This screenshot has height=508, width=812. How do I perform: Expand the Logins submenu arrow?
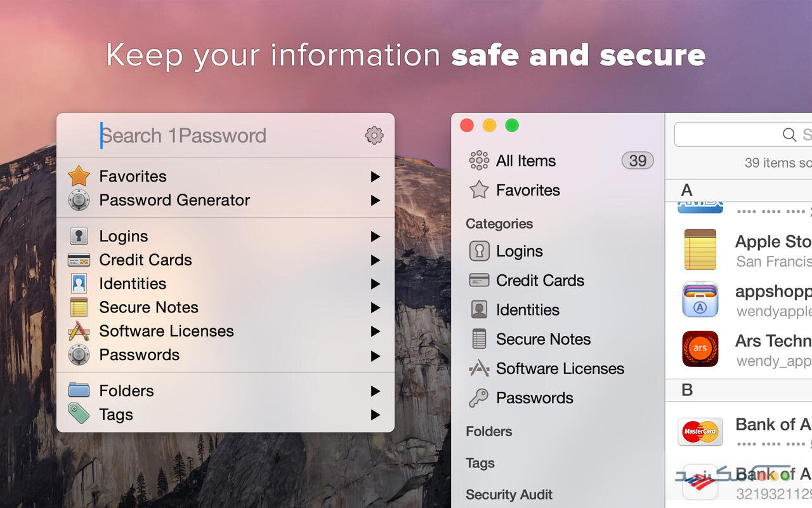[x=376, y=236]
